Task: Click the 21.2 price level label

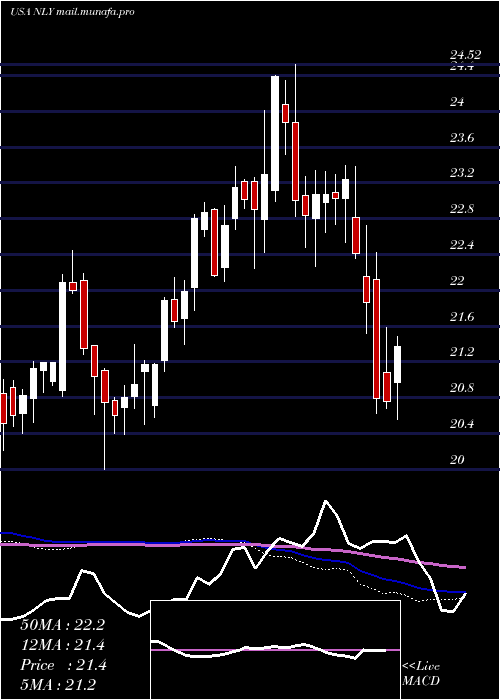Action: (x=462, y=353)
